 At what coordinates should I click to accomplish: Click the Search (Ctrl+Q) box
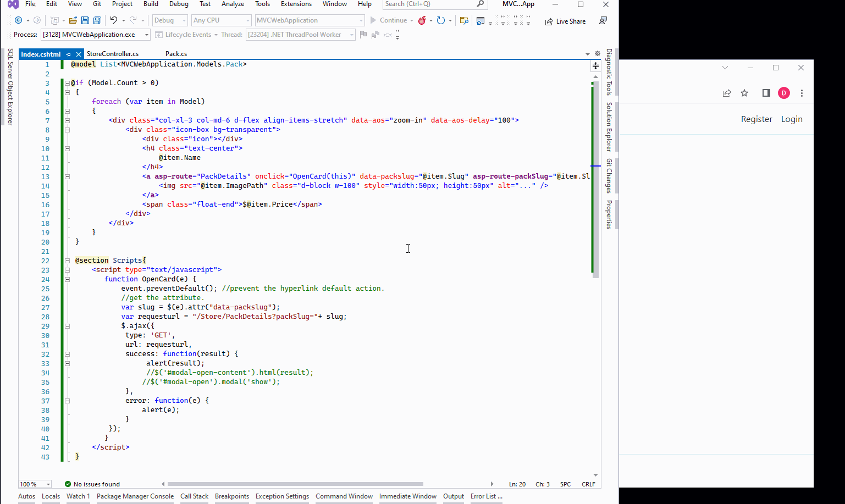(434, 4)
